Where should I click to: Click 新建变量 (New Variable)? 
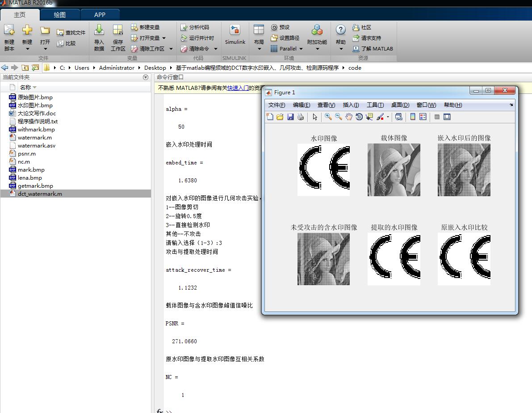[x=145, y=27]
